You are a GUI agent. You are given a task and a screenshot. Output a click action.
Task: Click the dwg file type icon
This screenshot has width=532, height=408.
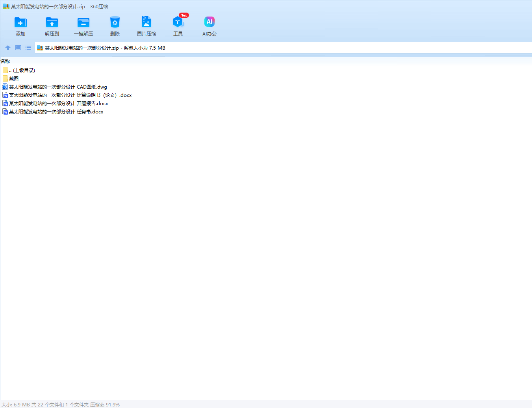coord(5,87)
